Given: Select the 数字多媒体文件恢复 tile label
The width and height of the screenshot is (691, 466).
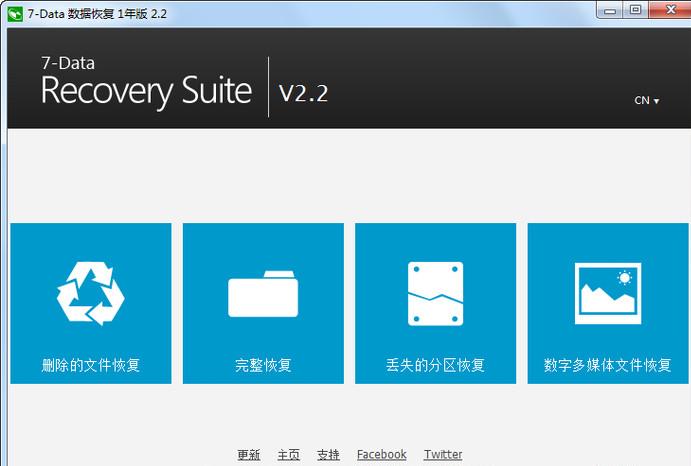Looking at the screenshot, I should (608, 365).
